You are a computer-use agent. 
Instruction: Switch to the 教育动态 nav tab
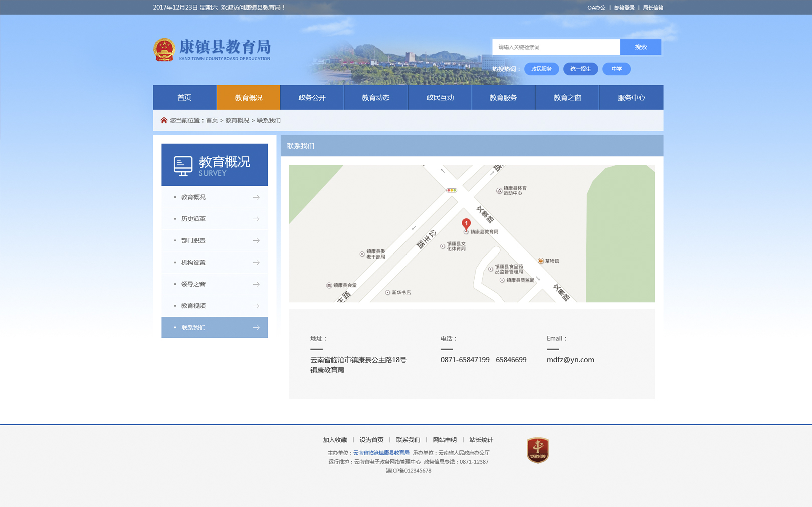[x=375, y=98]
